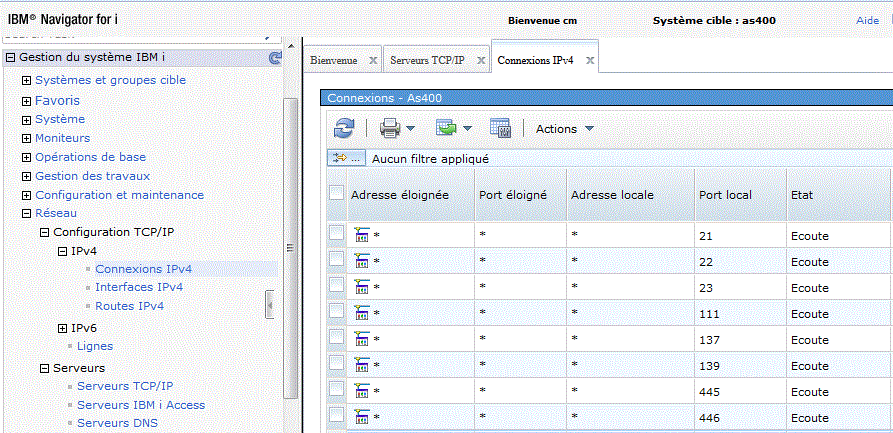893x433 pixels.
Task: Click the navigation pane vertical scrollbar
Action: (290, 247)
